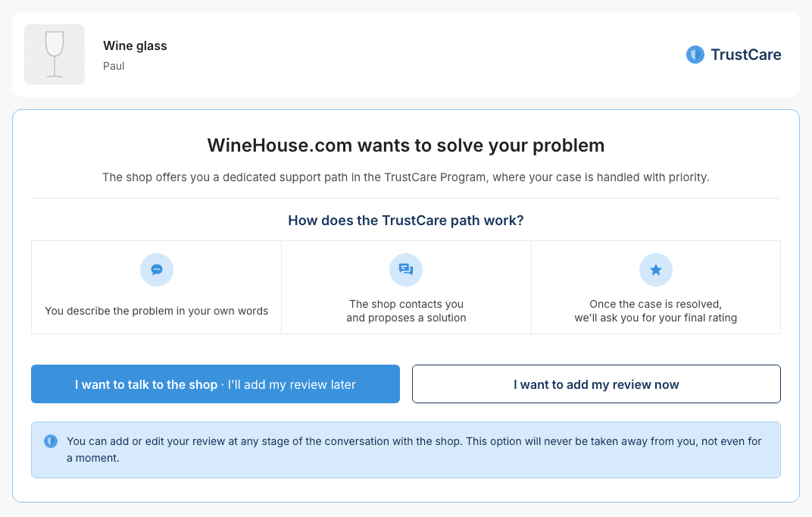Click the shield icon in the info banner
812x517 pixels.
tap(51, 441)
